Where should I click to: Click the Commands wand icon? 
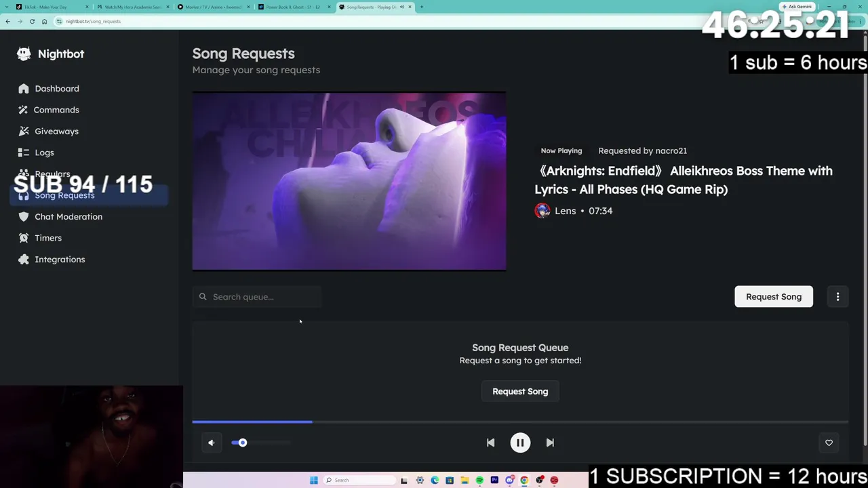point(24,110)
